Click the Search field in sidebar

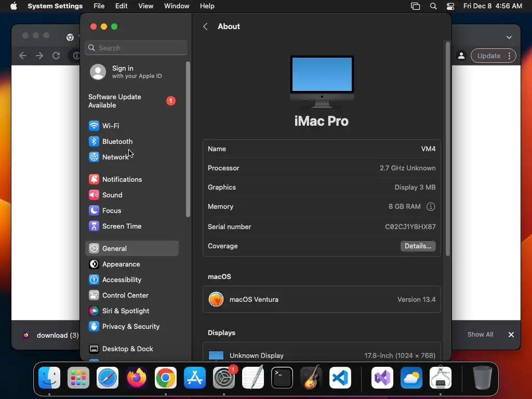136,48
